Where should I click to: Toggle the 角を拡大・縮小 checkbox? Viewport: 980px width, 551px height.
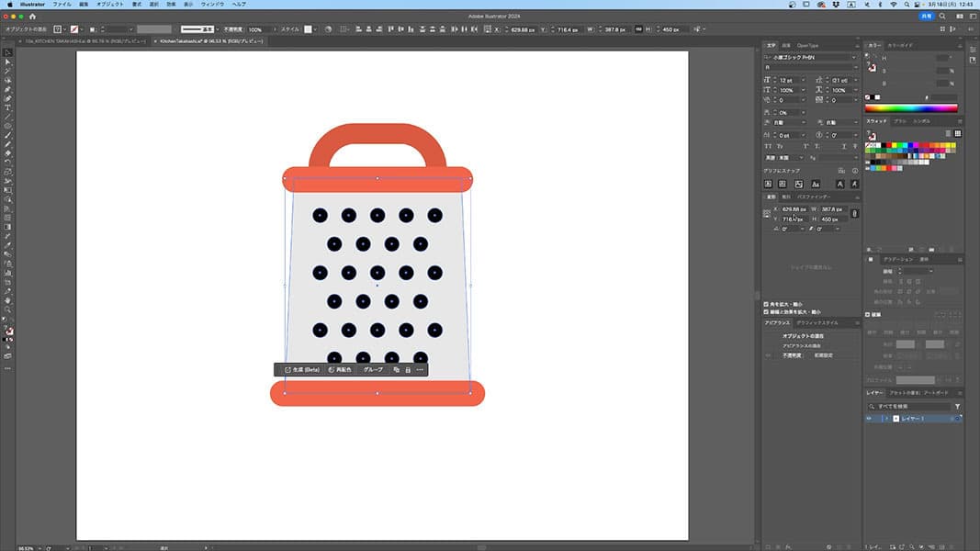coord(767,304)
